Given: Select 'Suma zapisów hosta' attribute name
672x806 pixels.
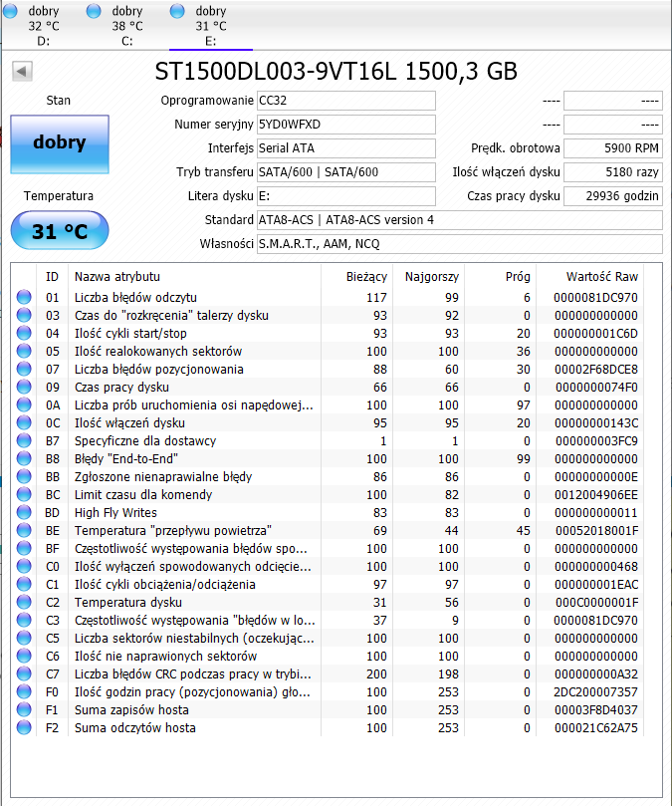Looking at the screenshot, I should 131,710.
